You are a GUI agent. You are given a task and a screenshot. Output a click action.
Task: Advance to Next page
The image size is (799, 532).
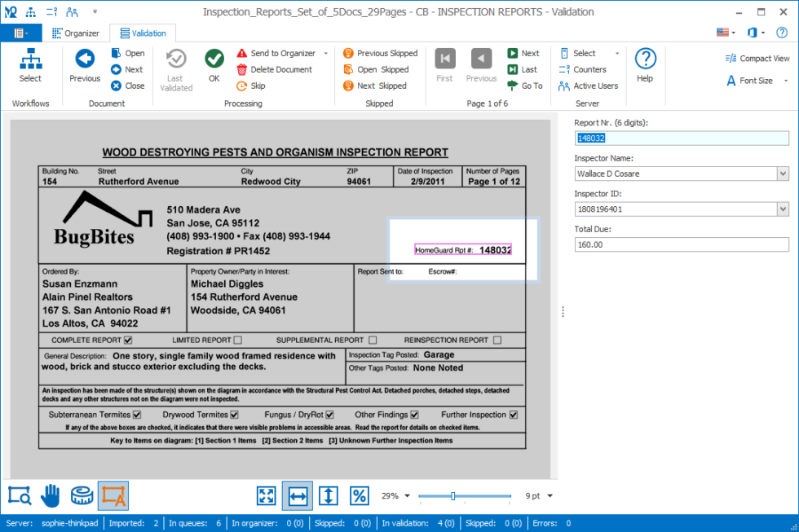[523, 53]
